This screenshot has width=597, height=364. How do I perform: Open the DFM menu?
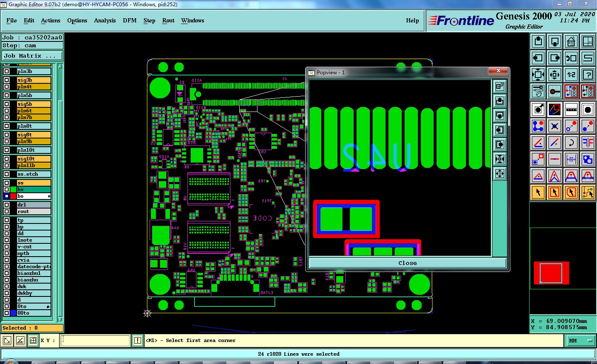coord(130,20)
